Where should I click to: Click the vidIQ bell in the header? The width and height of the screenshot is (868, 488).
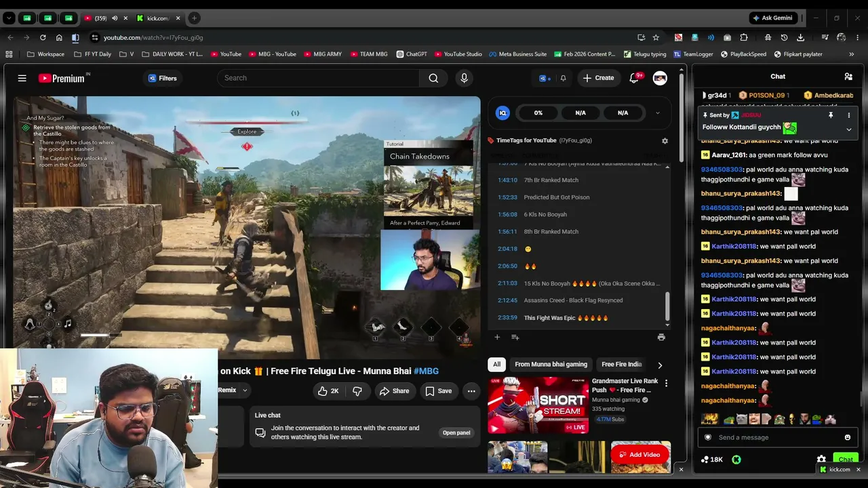tap(563, 78)
